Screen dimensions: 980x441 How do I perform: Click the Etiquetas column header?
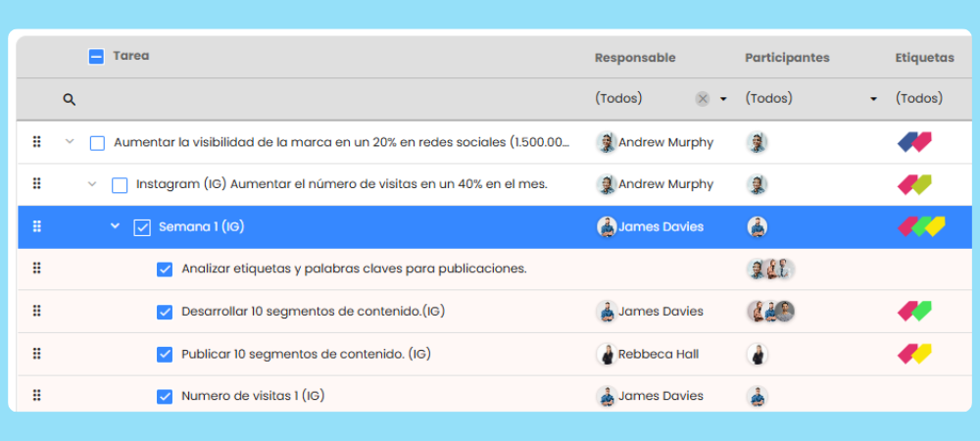pos(923,58)
